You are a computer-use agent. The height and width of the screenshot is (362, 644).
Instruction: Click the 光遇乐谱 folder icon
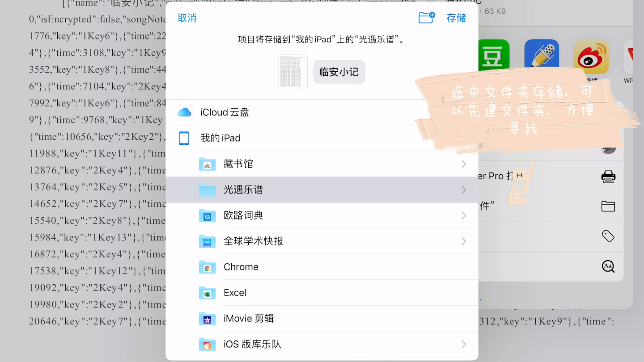click(x=207, y=189)
